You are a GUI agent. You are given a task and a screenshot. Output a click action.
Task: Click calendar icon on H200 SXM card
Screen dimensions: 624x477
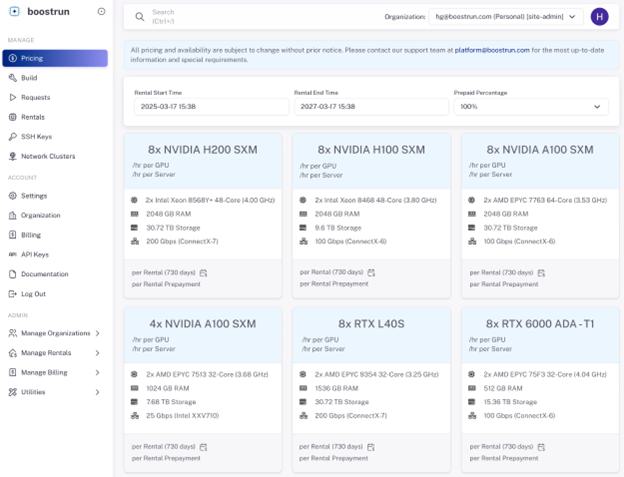coord(203,272)
